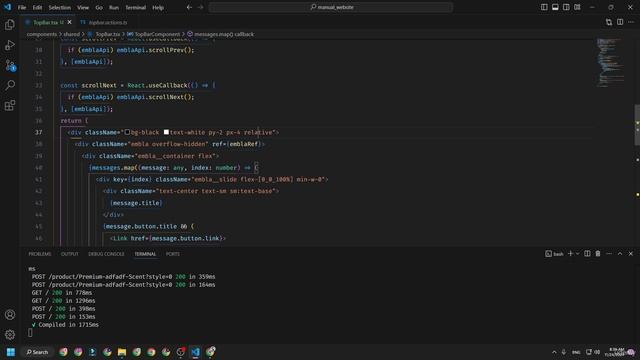
Task: Show hidden system tray icons
Action: click(554, 352)
